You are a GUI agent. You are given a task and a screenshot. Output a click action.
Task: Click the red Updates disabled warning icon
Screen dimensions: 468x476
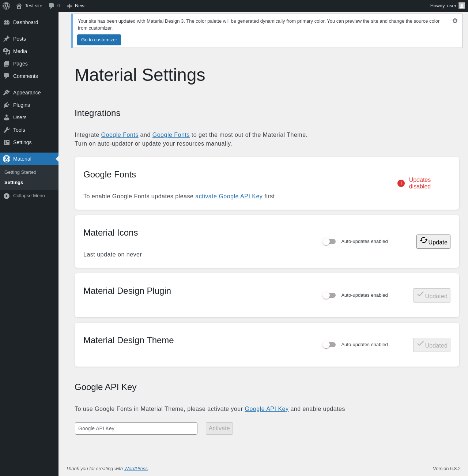[x=401, y=183]
